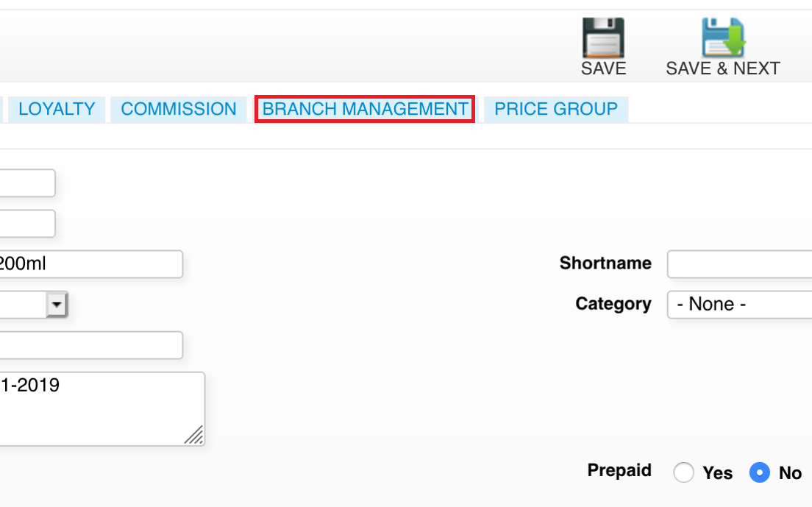The height and width of the screenshot is (507, 812).
Task: Click the SAVE floppy disk icon
Action: pos(603,38)
